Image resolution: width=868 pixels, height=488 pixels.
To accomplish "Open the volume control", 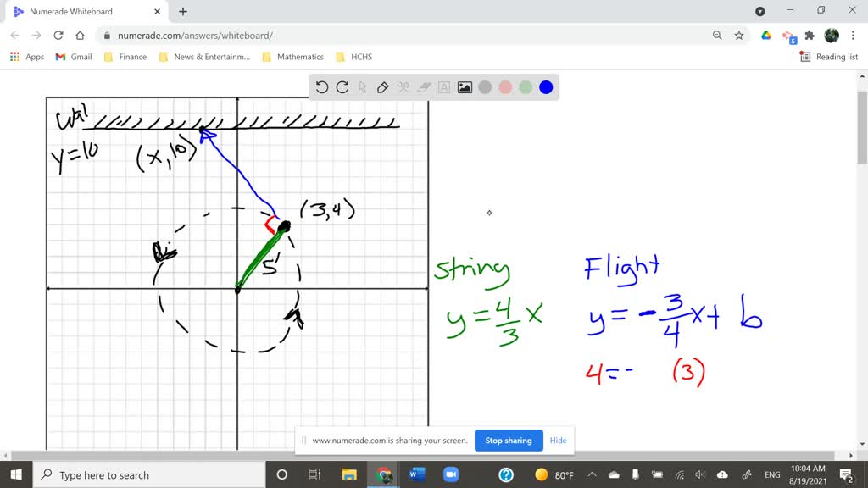I will (700, 474).
